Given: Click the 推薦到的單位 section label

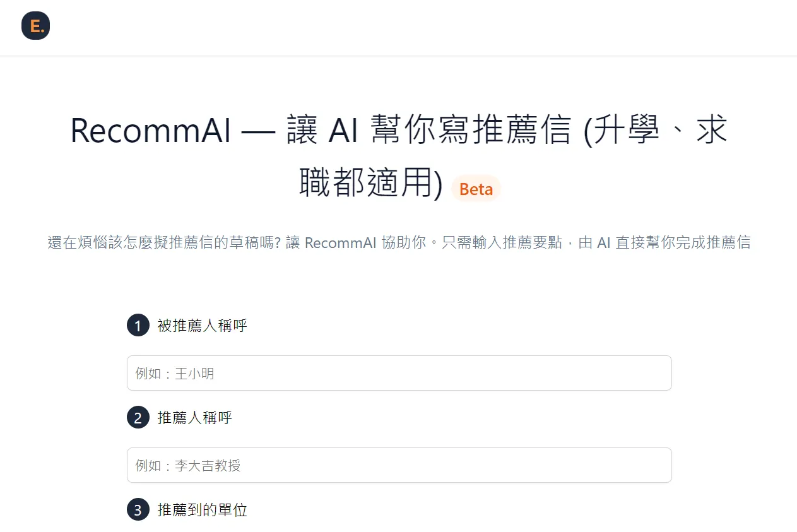Looking at the screenshot, I should coord(202,510).
